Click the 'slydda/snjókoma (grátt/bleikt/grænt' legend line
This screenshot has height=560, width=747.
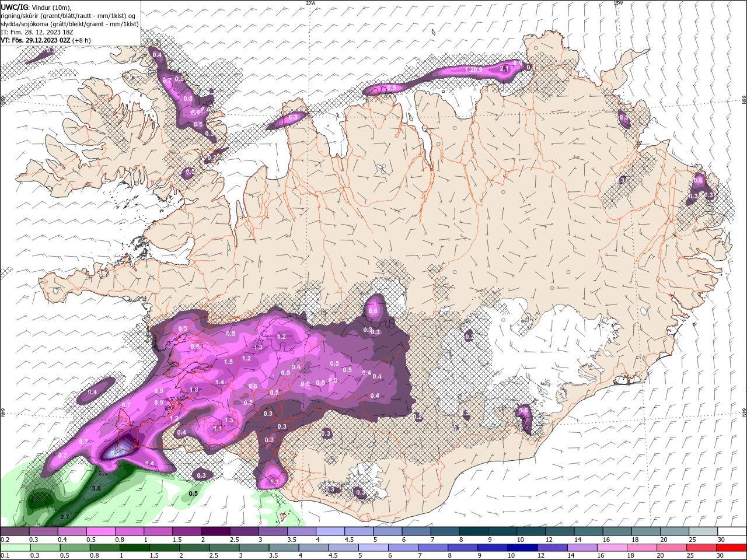point(69,24)
